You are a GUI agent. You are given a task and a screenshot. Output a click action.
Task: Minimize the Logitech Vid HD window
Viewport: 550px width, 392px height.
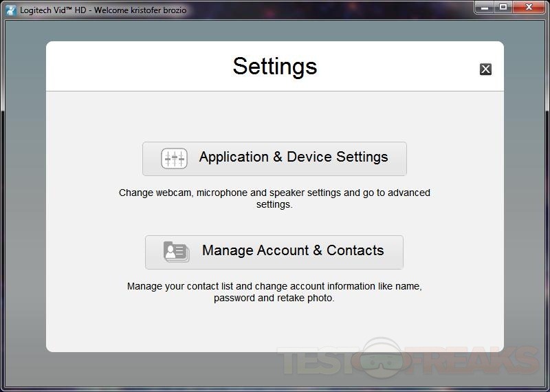click(484, 8)
